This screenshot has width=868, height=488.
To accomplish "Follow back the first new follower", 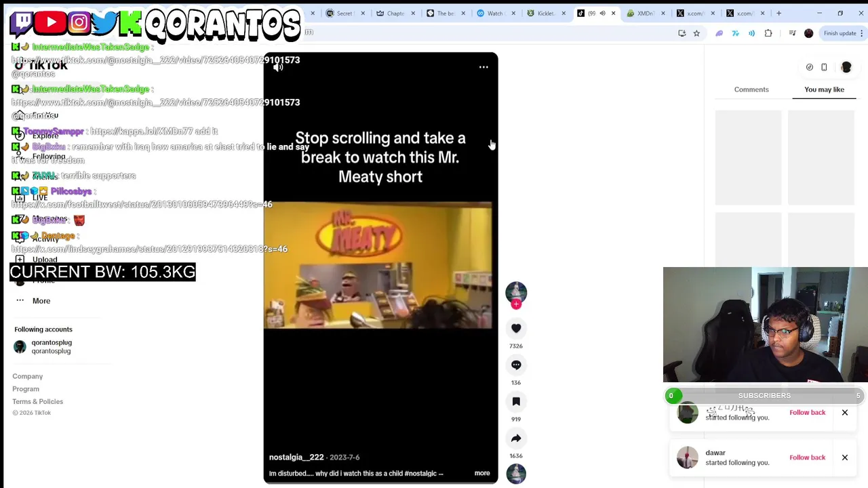I will point(807,412).
